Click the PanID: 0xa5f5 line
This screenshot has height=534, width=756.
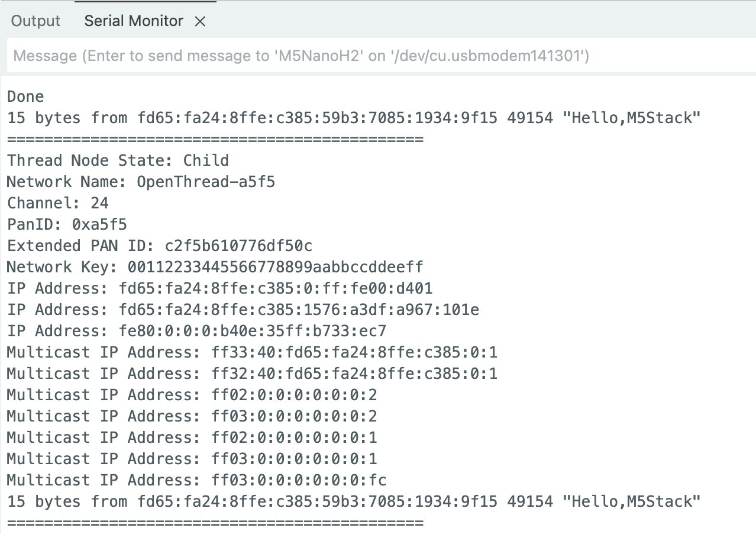67,224
